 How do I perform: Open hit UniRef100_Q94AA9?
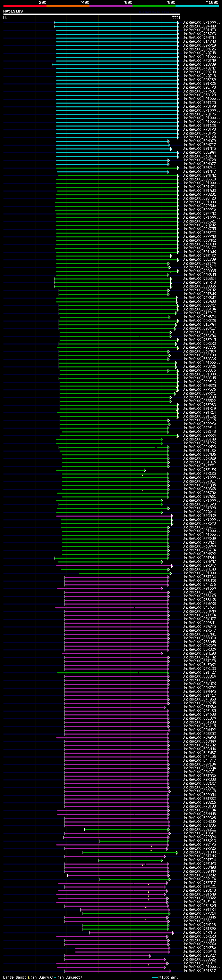pyautogui.click(x=199, y=26)
